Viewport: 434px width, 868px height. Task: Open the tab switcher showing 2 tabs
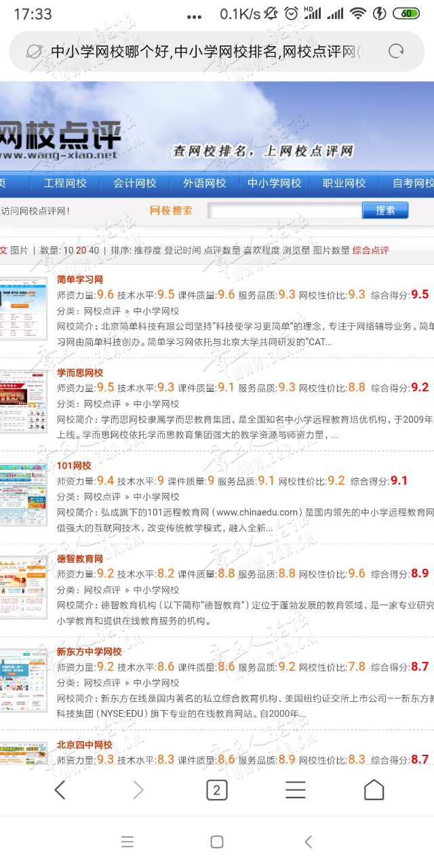(x=216, y=789)
